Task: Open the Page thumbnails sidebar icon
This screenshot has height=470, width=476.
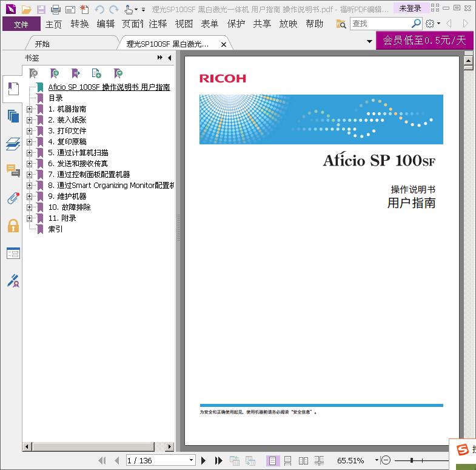Action: pyautogui.click(x=13, y=116)
